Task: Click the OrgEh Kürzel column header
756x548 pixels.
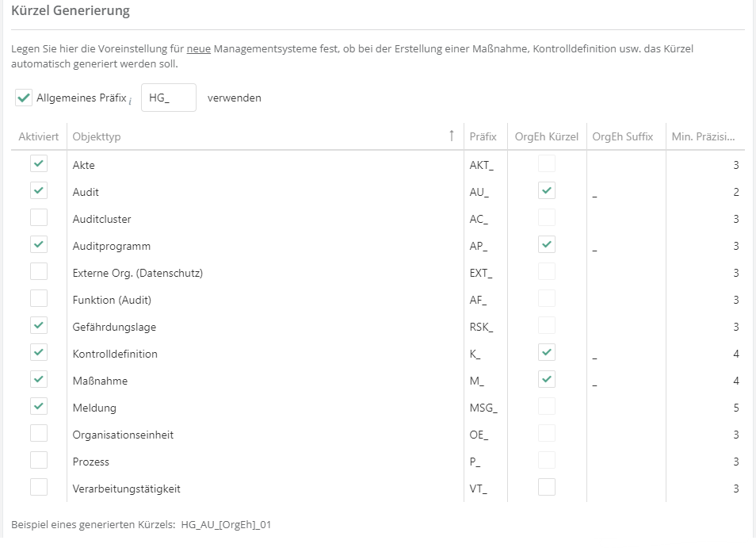Action: (x=546, y=136)
